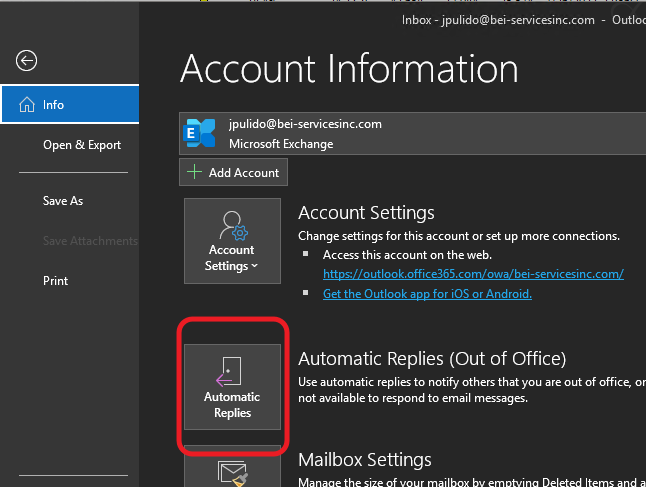The width and height of the screenshot is (646, 487).
Task: Choose Save As from the sidebar
Action: [63, 201]
